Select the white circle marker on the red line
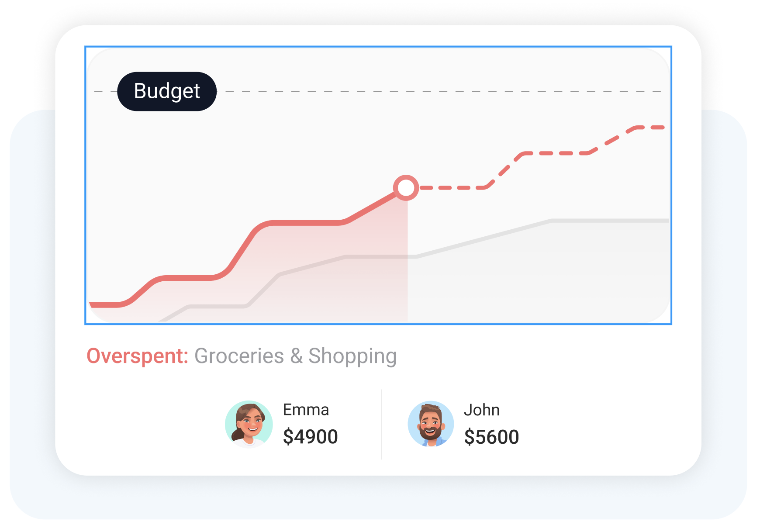This screenshot has width=760, height=532. [406, 188]
